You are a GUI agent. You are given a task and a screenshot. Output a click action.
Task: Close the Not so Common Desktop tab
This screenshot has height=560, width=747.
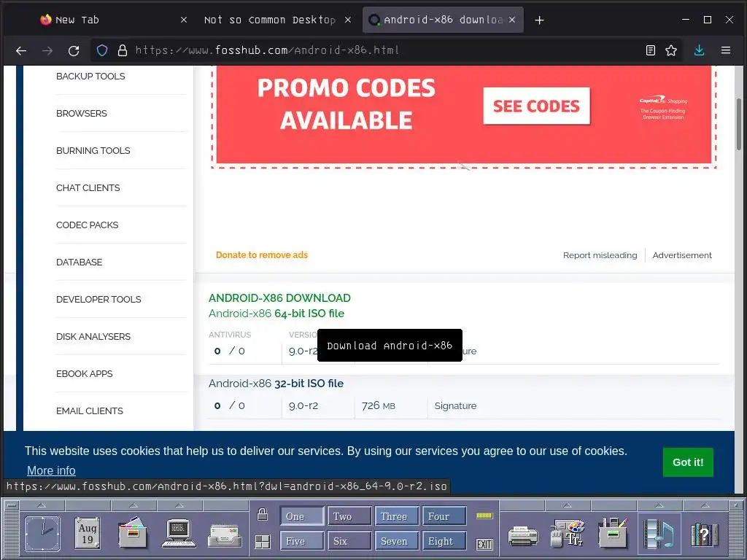click(x=348, y=20)
